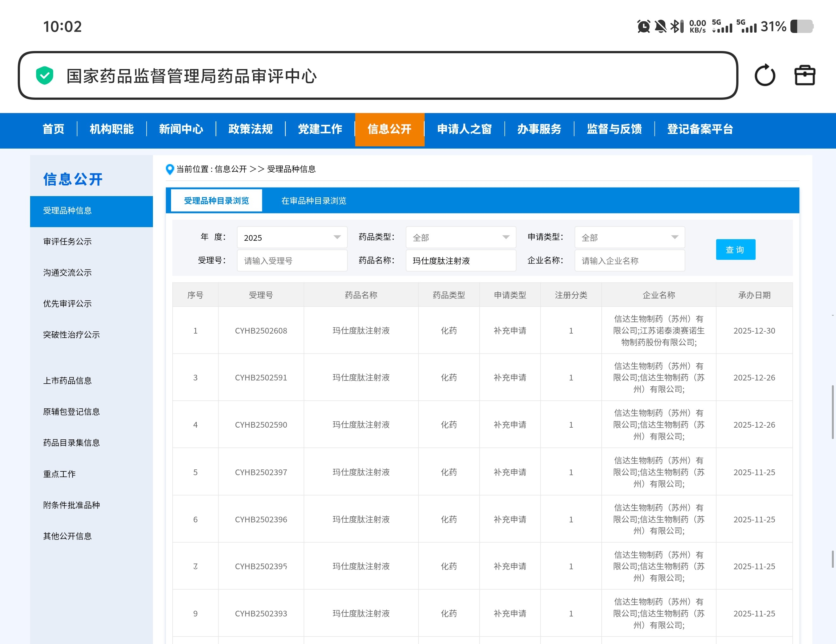Image resolution: width=836 pixels, height=644 pixels.
Task: Click the page vertical scrollbar
Action: pos(833,412)
